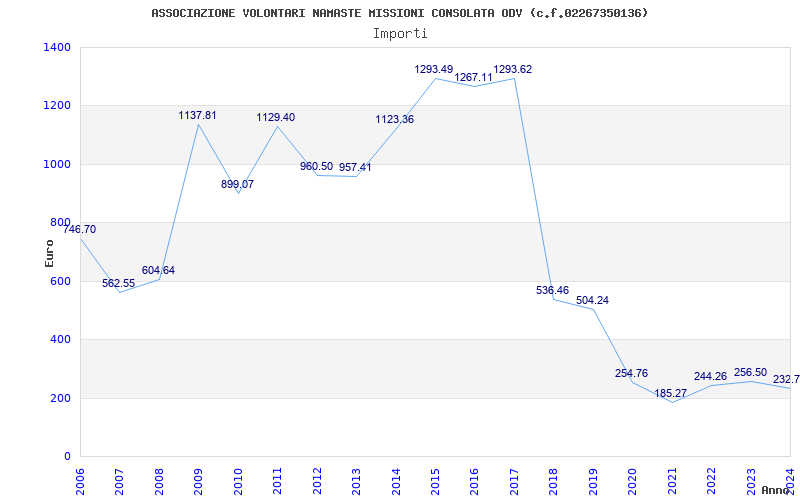Image resolution: width=800 pixels, height=500 pixels.
Task: Select data label 1123.36
Action: tap(395, 119)
